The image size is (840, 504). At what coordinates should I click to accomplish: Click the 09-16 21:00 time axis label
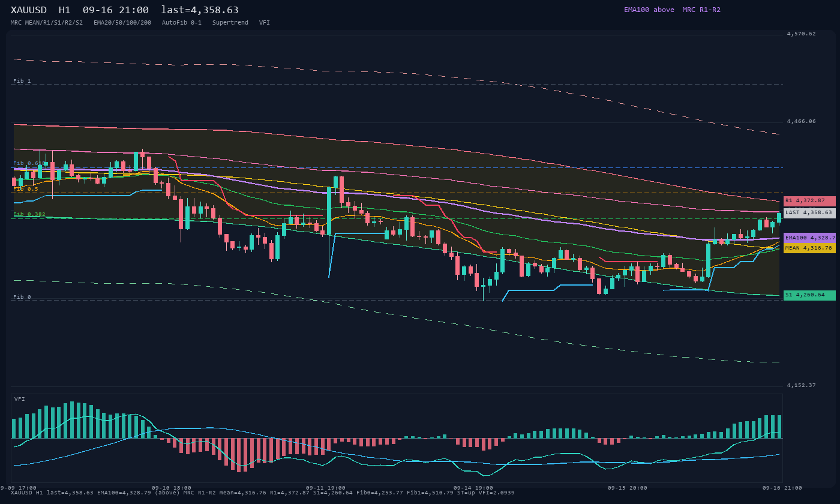[782, 488]
